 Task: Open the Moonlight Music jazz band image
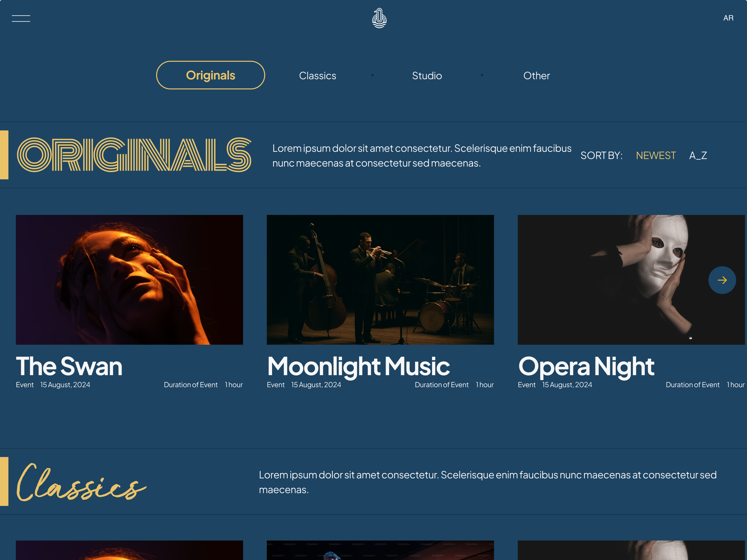coord(380,280)
